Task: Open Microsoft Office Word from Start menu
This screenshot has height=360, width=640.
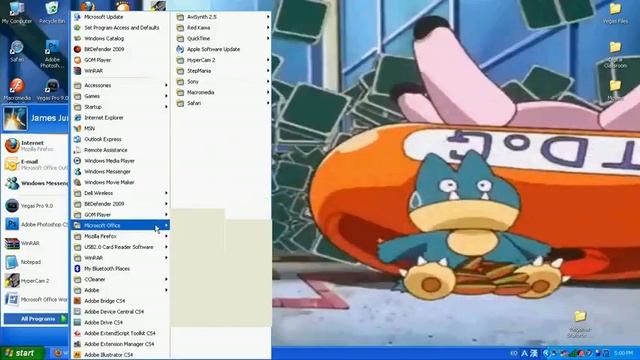Action: tap(36, 300)
